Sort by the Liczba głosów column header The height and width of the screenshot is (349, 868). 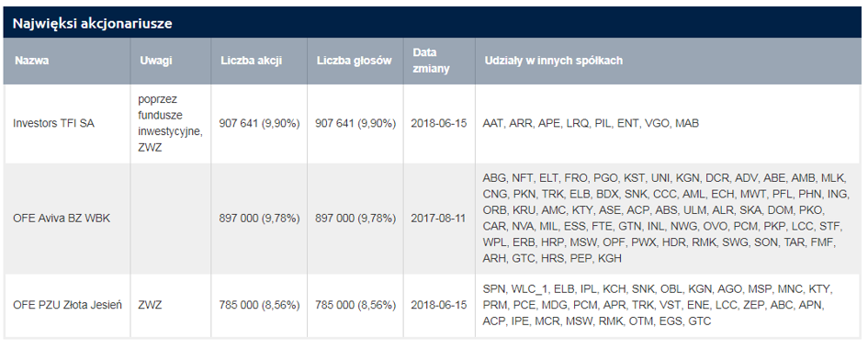point(355,61)
